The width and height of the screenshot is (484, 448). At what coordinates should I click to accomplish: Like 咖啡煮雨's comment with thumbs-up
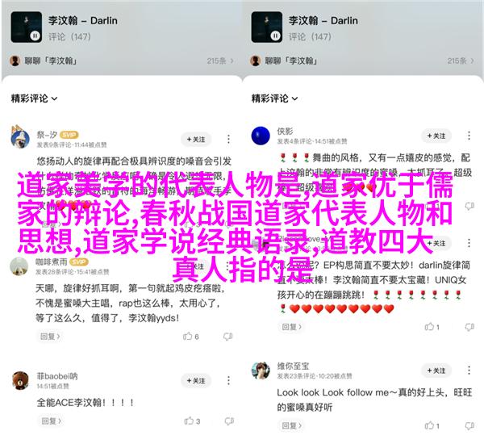tap(188, 337)
